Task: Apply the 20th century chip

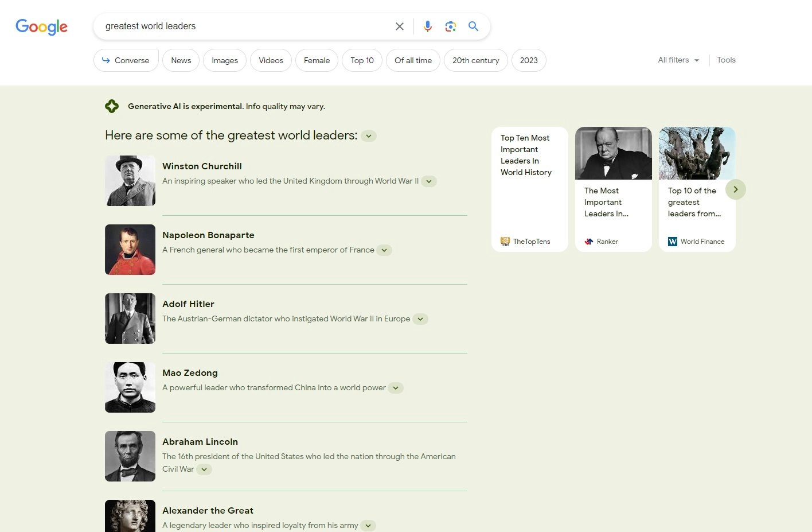Action: point(476,60)
